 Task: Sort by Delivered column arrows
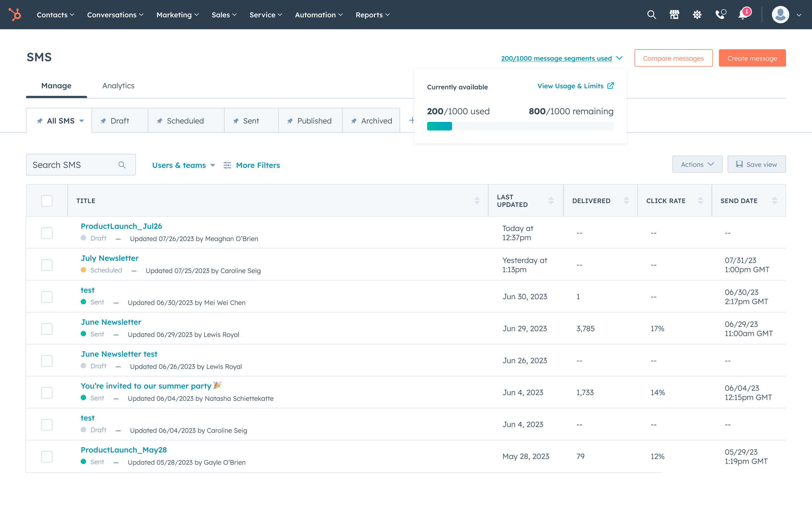point(626,201)
